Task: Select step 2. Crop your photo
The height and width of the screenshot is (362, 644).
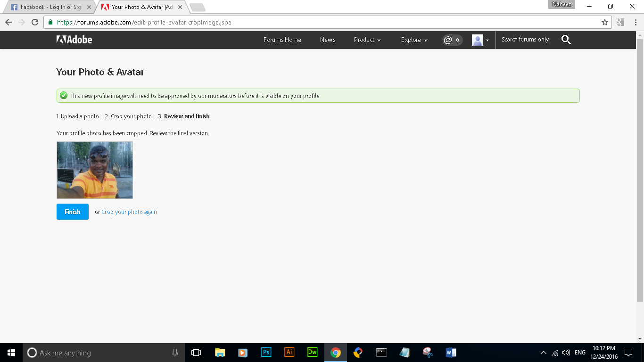Action: tap(128, 116)
